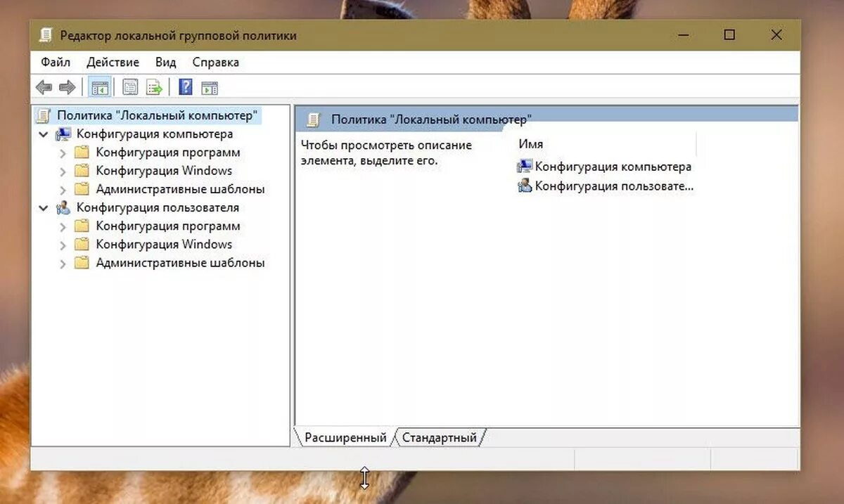Screen dimensions: 844x504
Task: Open the Вид menu
Action: (x=165, y=62)
